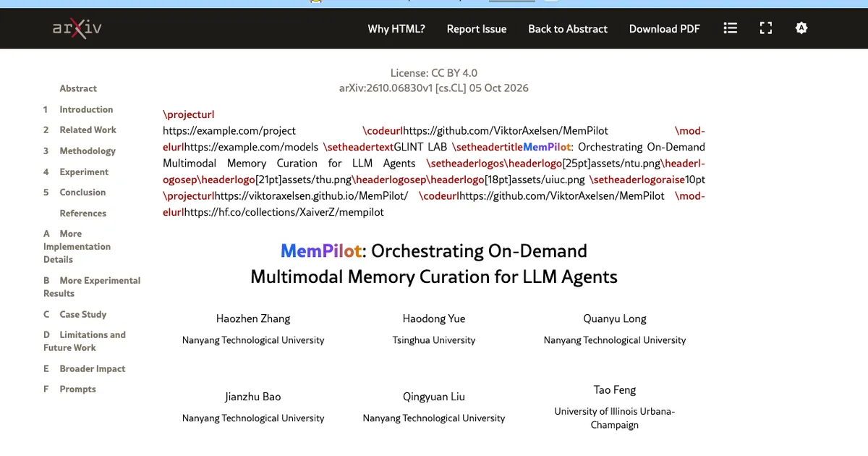This screenshot has width=868, height=456.
Task: Click the viktoraxelsen.github.io/MemPilot URL text
Action: pyautogui.click(x=312, y=196)
